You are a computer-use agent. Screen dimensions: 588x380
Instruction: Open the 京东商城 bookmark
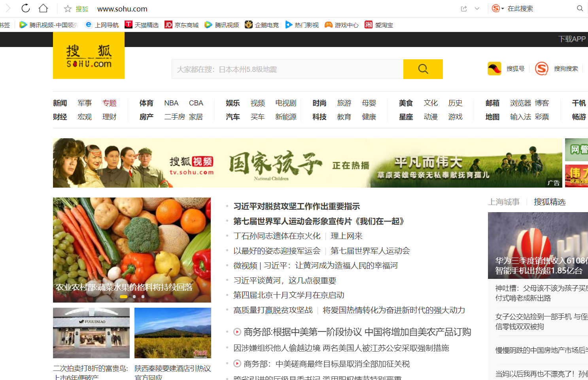point(182,25)
